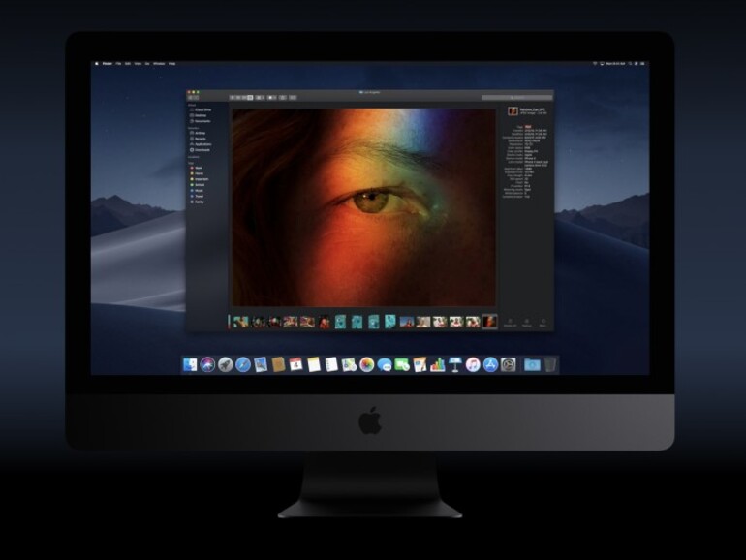Open the Trash in the Dock

550,365
